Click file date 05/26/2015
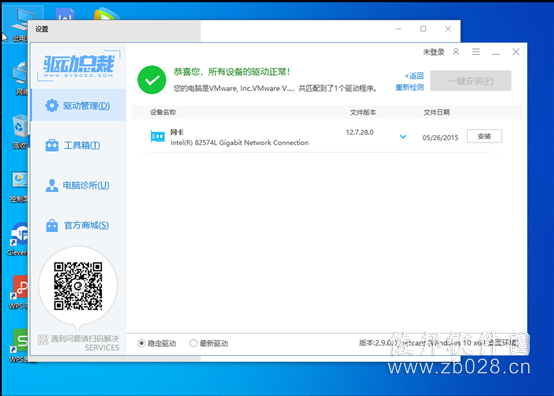This screenshot has width=554, height=396. click(x=440, y=138)
